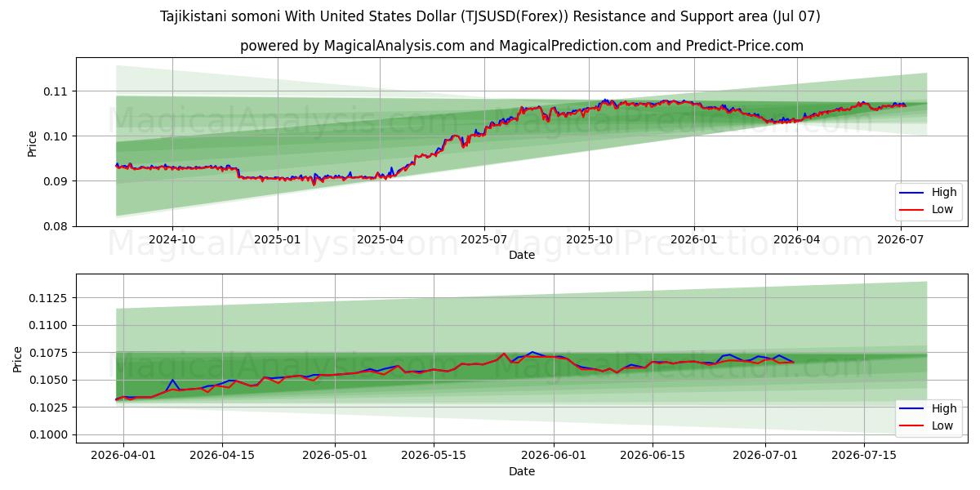
Task: Click 'High' in the upper chart legend
Action: click(944, 193)
